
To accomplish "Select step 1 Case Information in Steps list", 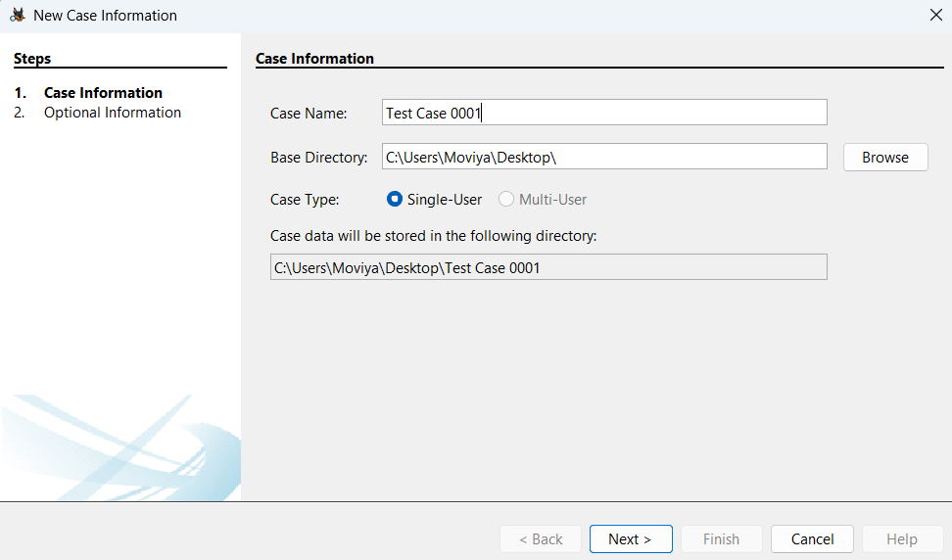I will 103,93.
